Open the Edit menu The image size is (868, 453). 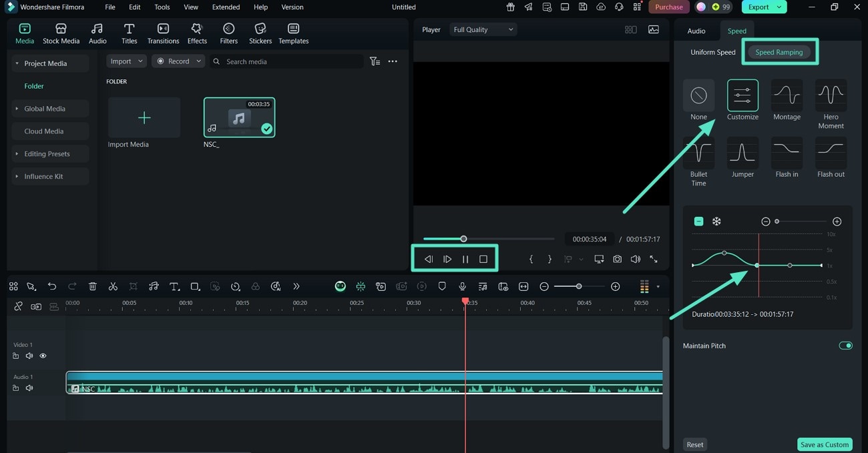pos(134,7)
